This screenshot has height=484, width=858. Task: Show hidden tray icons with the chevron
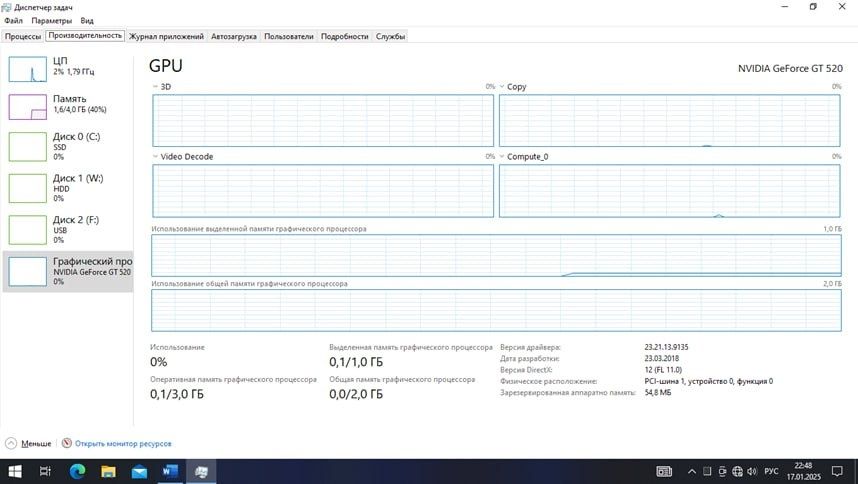(x=692, y=471)
